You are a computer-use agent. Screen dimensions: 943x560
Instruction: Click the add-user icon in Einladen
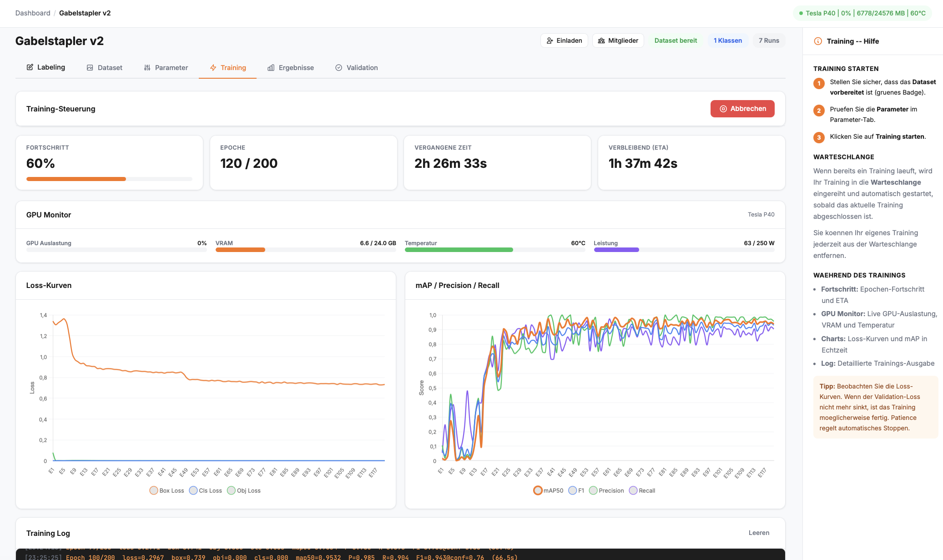(x=550, y=40)
